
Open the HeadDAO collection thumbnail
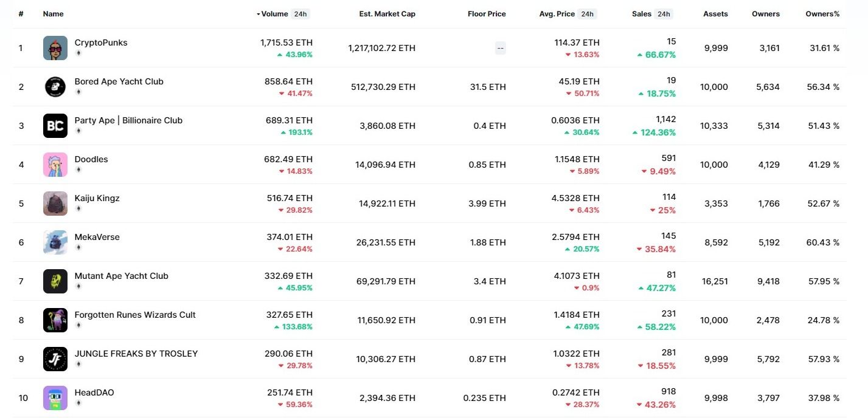55,398
